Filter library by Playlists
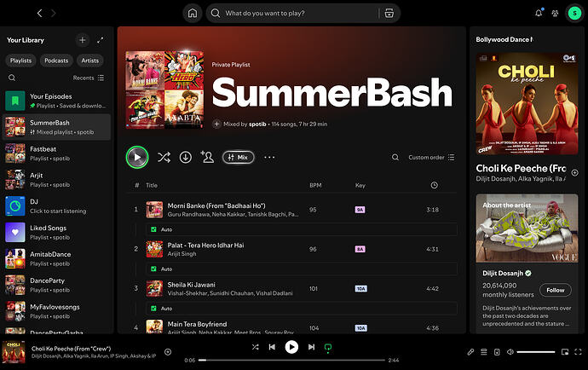This screenshot has width=588, height=370. 20,61
